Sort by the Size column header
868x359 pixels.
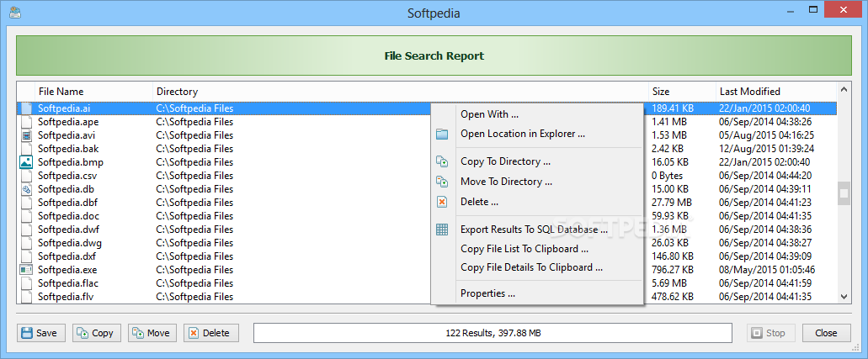coord(682,92)
